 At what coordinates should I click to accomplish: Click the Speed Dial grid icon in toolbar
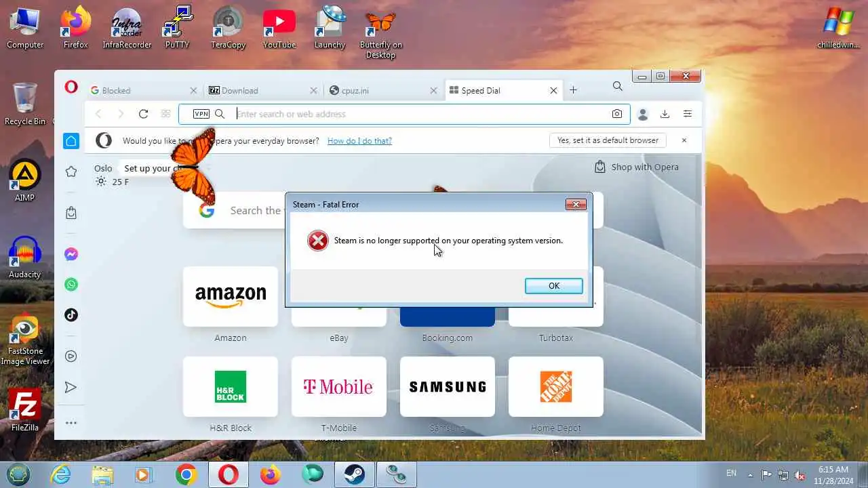(x=165, y=114)
